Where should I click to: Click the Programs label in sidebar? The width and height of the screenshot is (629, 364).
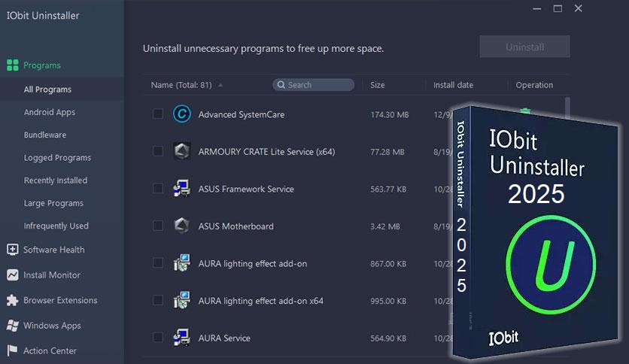tap(42, 65)
